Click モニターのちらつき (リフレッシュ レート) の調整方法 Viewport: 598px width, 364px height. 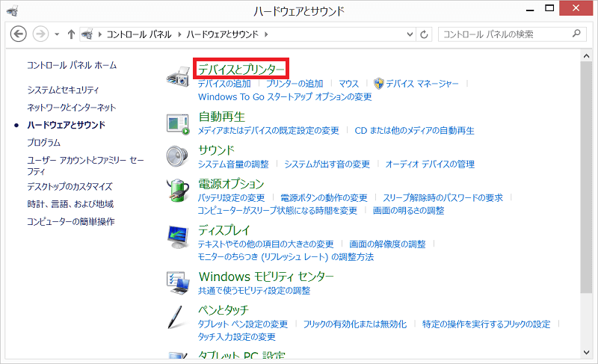click(x=286, y=257)
